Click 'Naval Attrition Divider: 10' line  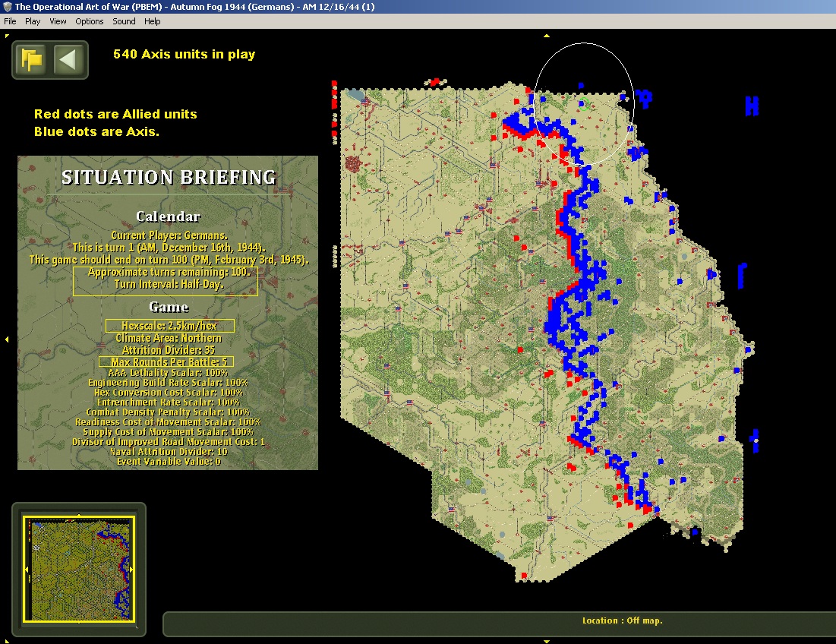(x=169, y=452)
